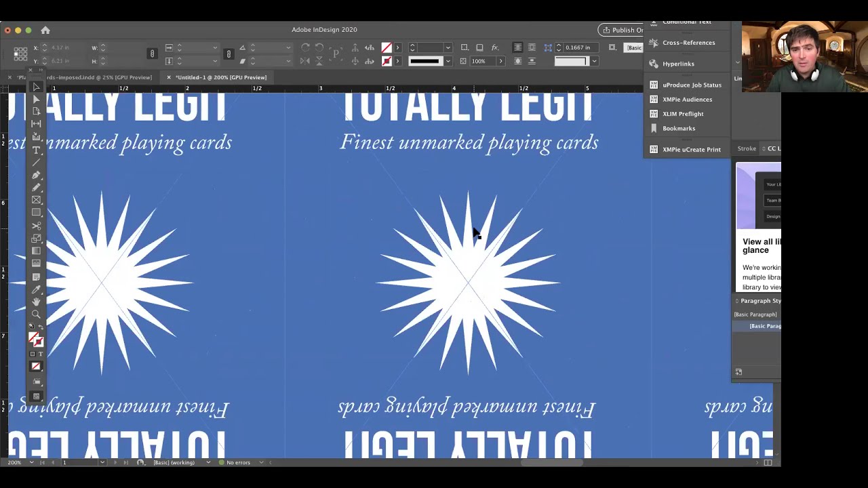This screenshot has width=868, height=488.
Task: Click the flip vertical icon
Action: click(x=319, y=61)
